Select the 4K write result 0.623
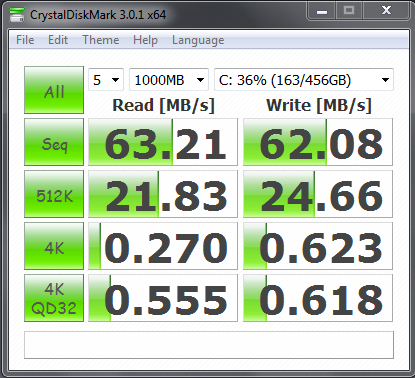This screenshot has width=415, height=378. [318, 246]
